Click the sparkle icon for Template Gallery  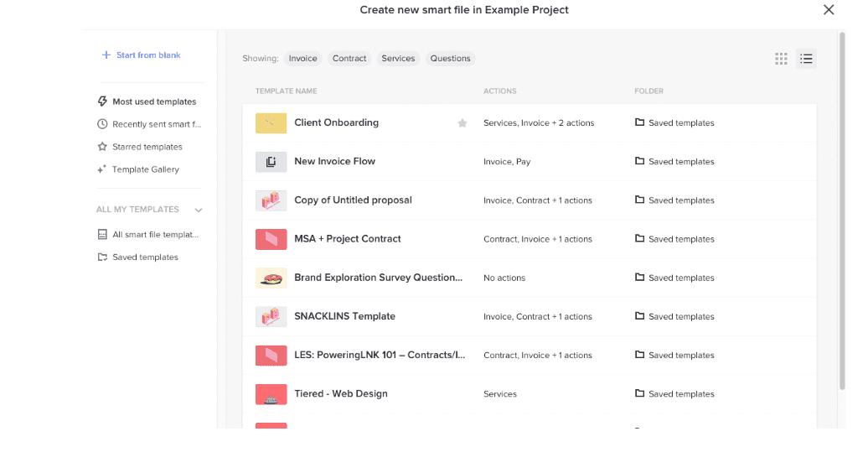coord(102,169)
